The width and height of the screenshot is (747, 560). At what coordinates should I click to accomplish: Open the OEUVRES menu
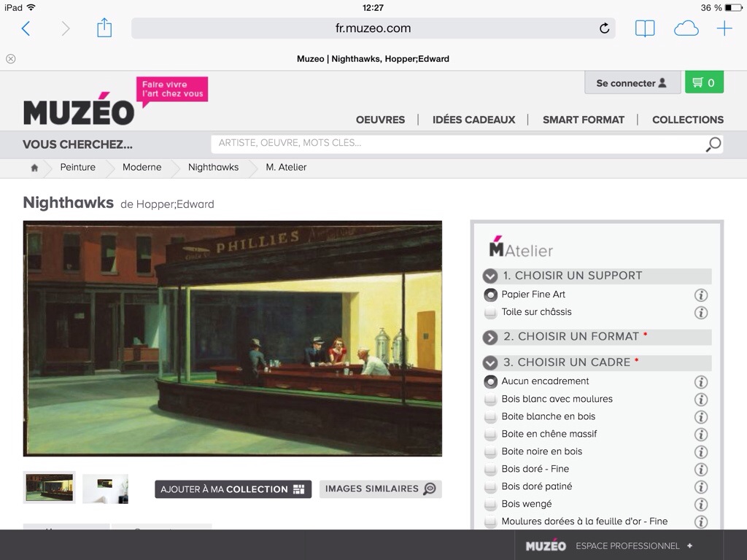click(x=380, y=120)
